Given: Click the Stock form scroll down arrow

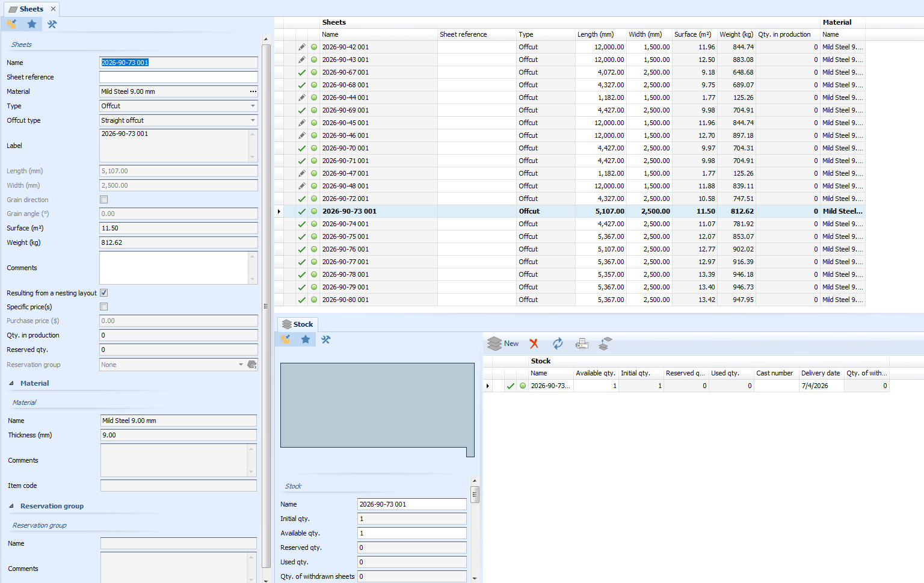Looking at the screenshot, I should pos(475,578).
